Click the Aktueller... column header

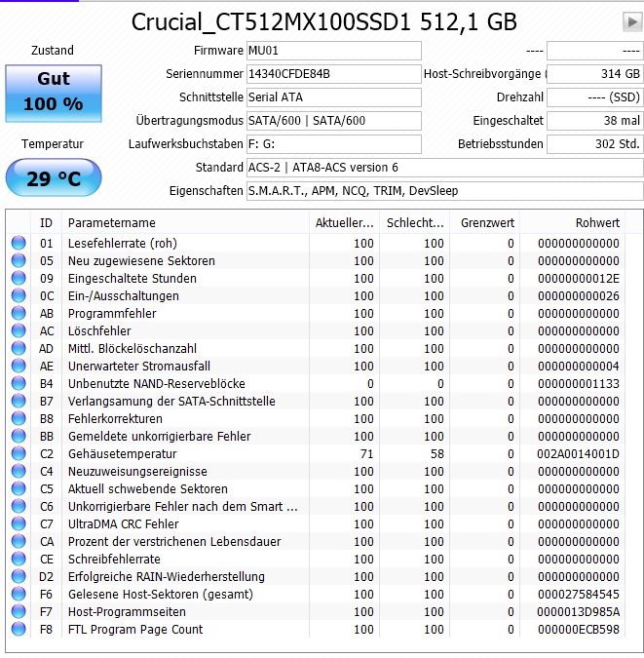345,223
